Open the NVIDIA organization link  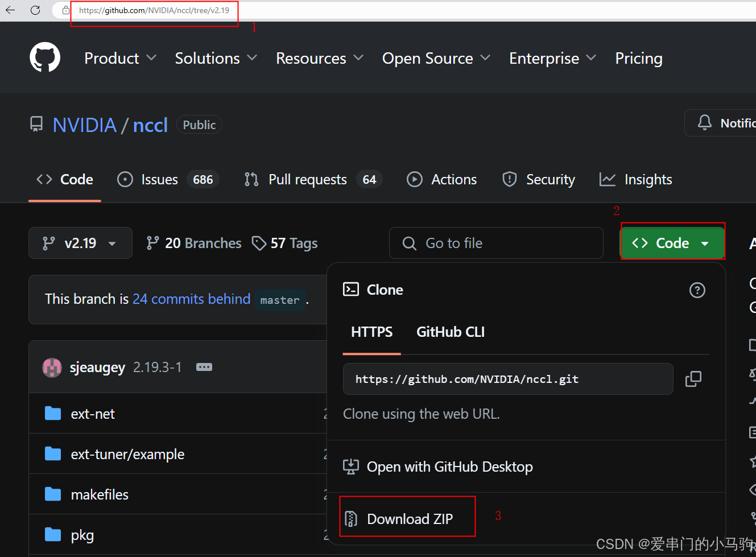pos(85,125)
